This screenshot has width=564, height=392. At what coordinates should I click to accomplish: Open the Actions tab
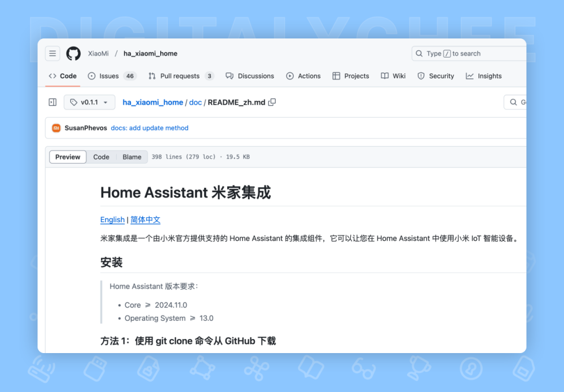coord(303,76)
